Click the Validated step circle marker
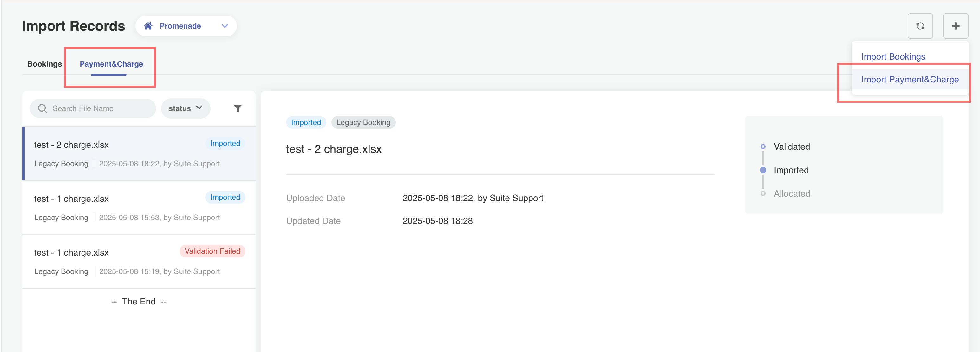 point(762,147)
